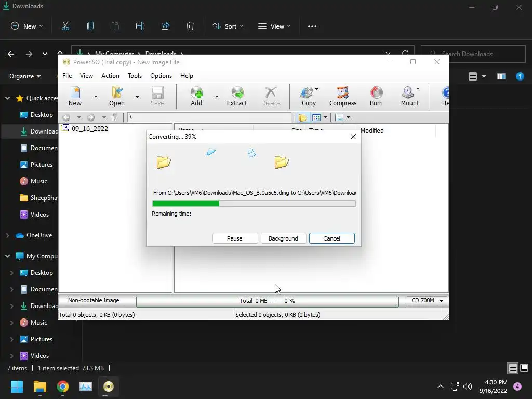532x399 pixels.
Task: Open the Options menu in PowerISO
Action: (x=161, y=76)
